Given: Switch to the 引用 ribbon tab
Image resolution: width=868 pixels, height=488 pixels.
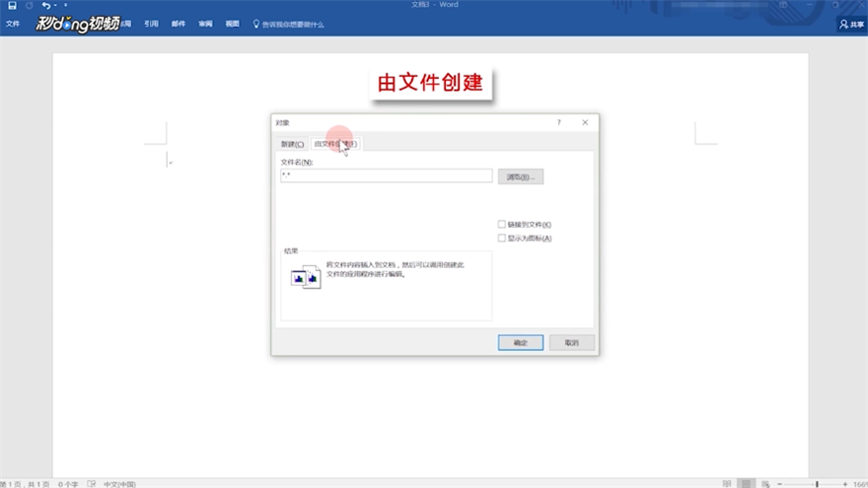Looking at the screenshot, I should 151,24.
